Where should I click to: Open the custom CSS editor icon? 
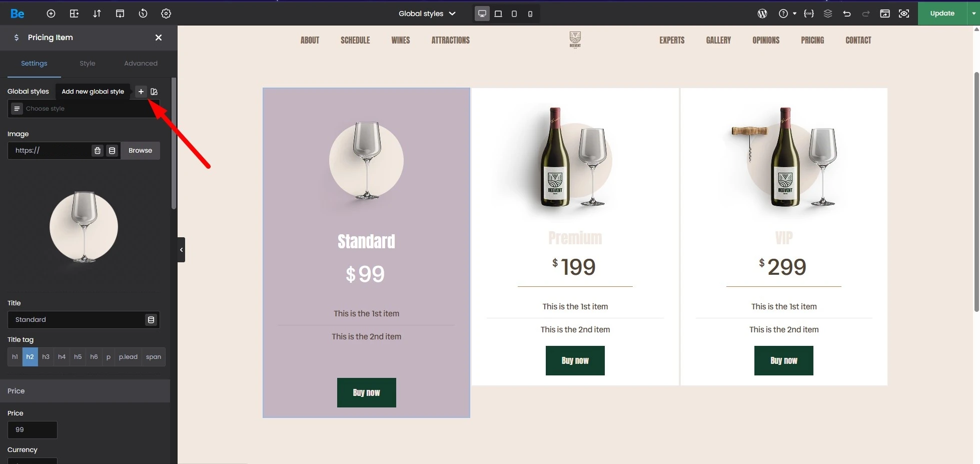click(809, 14)
